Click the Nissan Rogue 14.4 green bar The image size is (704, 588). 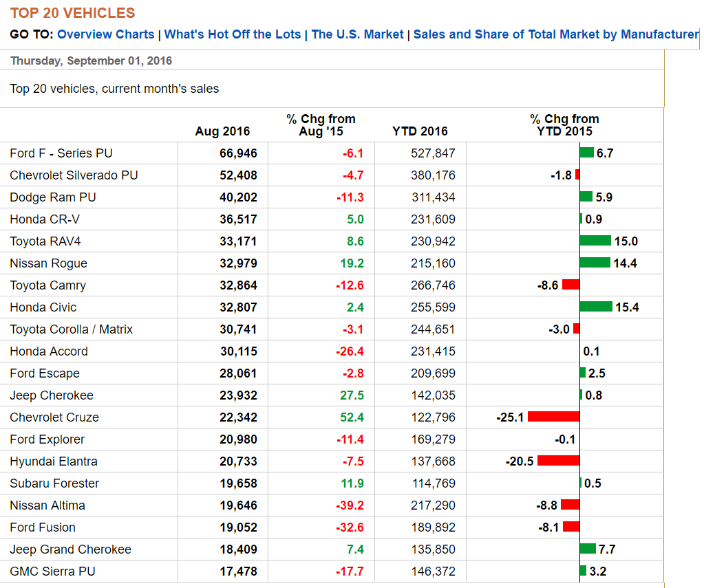click(595, 263)
